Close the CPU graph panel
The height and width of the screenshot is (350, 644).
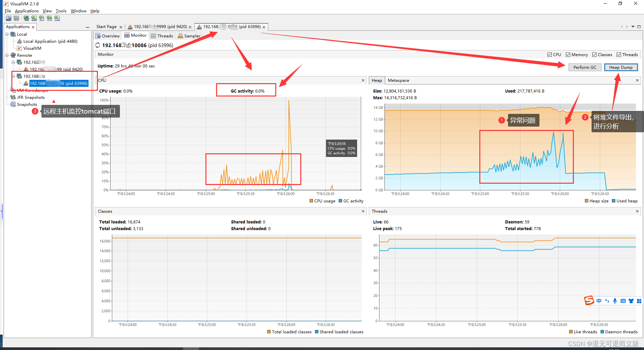tap(363, 80)
